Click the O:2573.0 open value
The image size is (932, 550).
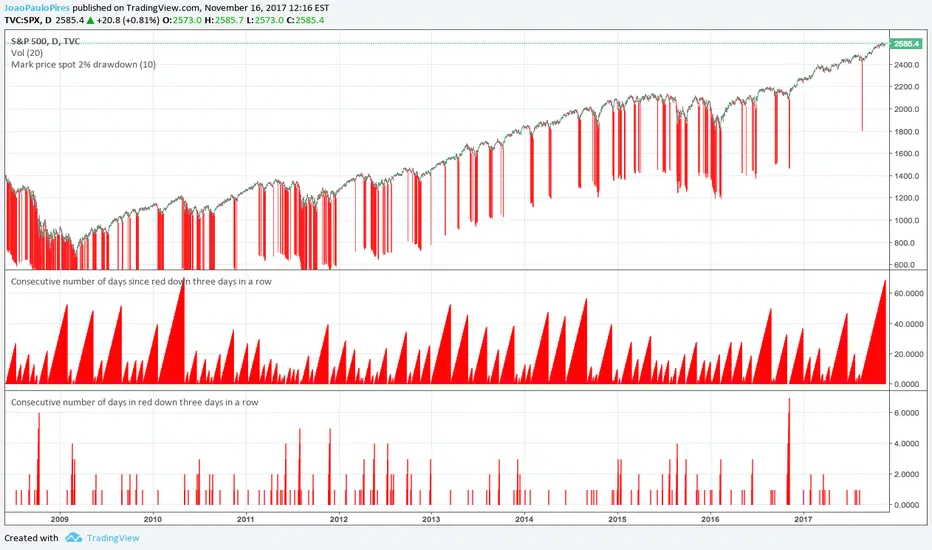click(x=182, y=20)
